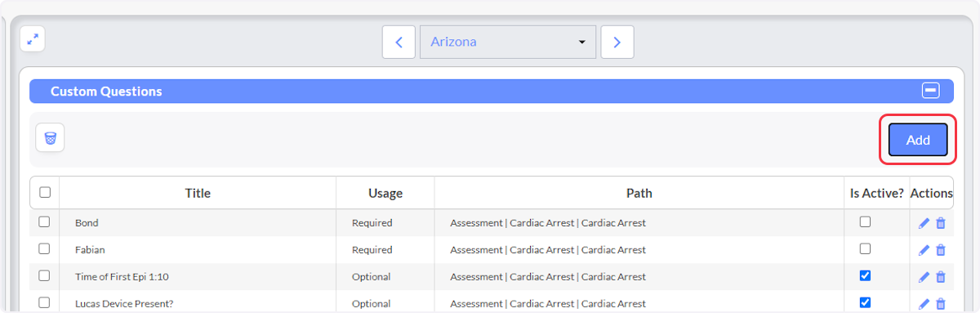Click the Required usage cell for Bond
This screenshot has height=313, width=980.
click(385, 222)
